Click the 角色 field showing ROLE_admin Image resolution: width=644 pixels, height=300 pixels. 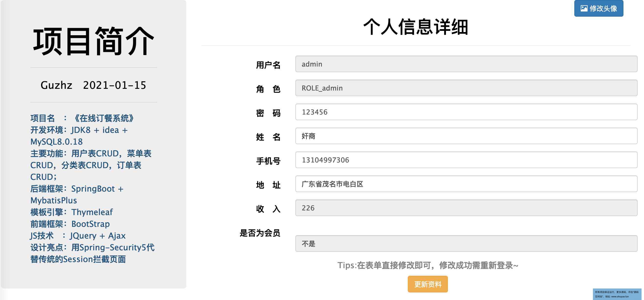[x=466, y=88]
